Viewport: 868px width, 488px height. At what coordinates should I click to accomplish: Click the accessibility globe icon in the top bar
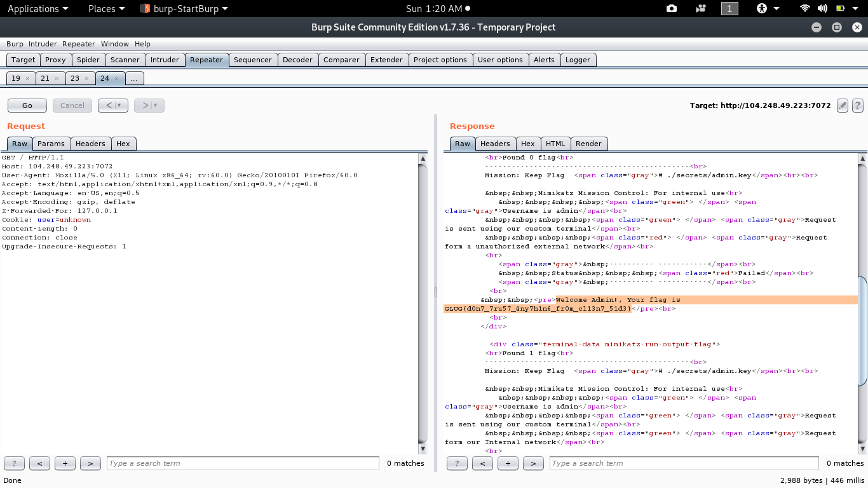click(x=761, y=8)
